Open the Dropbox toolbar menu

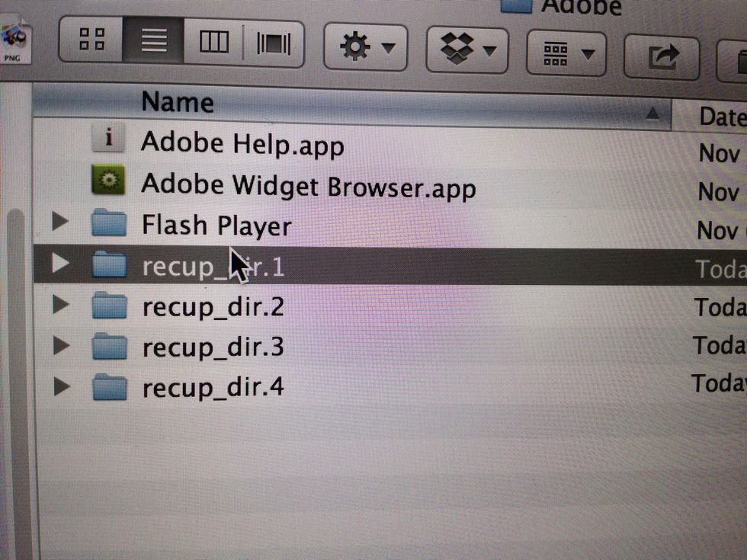click(467, 50)
